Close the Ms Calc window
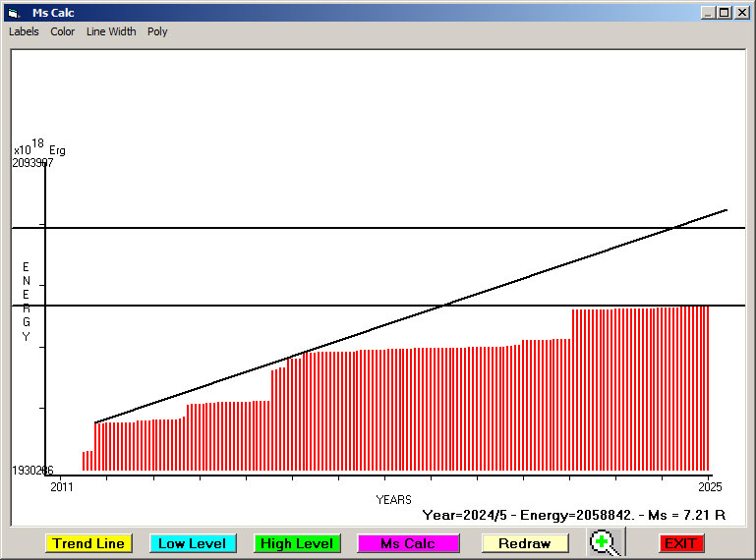 coord(741,13)
